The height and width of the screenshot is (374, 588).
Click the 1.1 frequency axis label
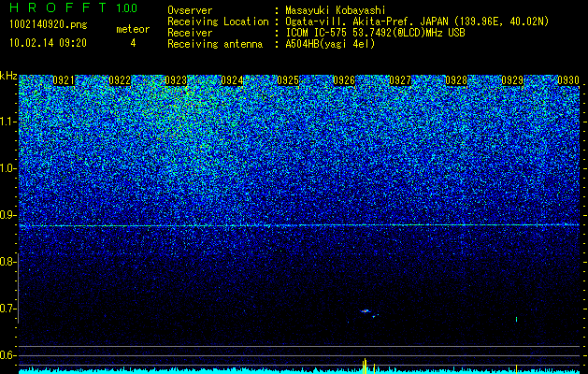7,122
